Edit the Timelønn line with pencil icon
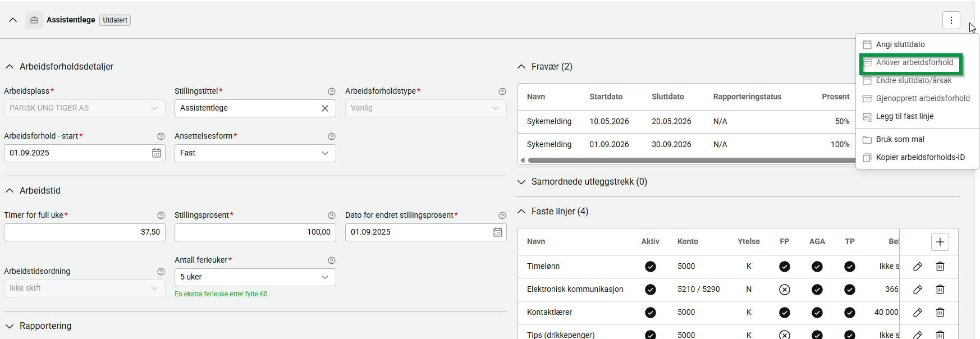 coord(918,267)
